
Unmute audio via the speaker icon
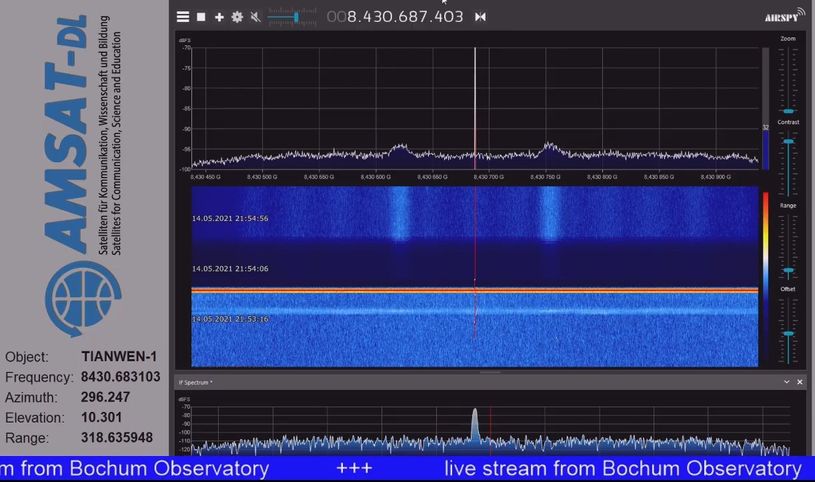(256, 17)
